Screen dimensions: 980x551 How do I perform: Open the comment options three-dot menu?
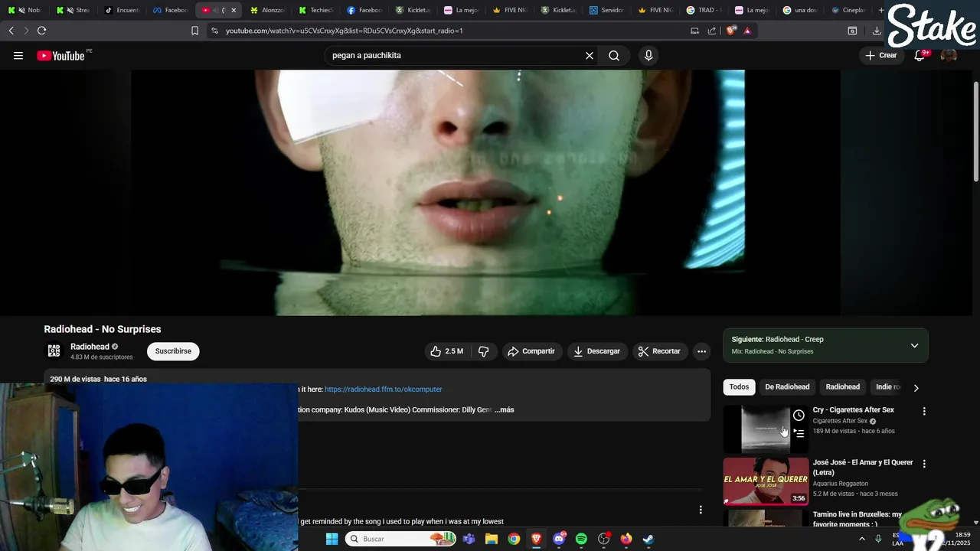[x=700, y=510]
